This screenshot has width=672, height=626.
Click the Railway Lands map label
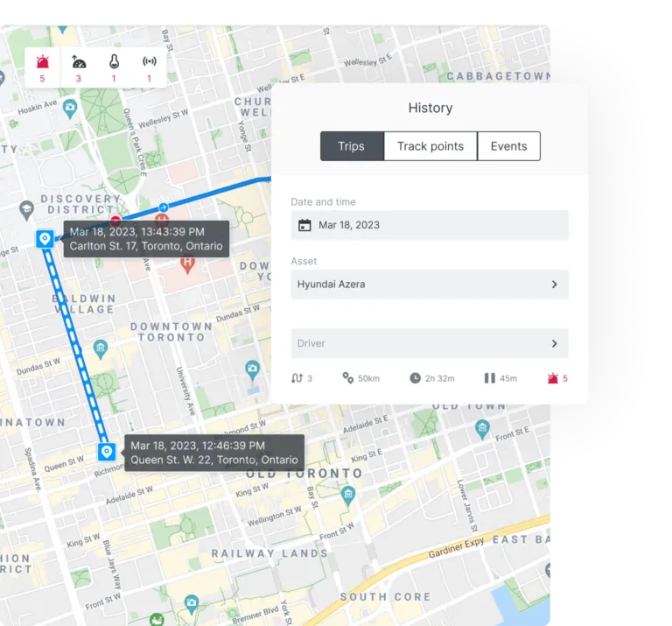pos(269,553)
